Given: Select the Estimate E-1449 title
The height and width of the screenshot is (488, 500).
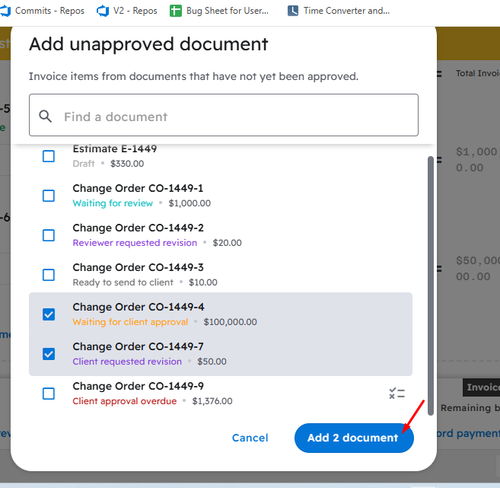Looking at the screenshot, I should (115, 149).
